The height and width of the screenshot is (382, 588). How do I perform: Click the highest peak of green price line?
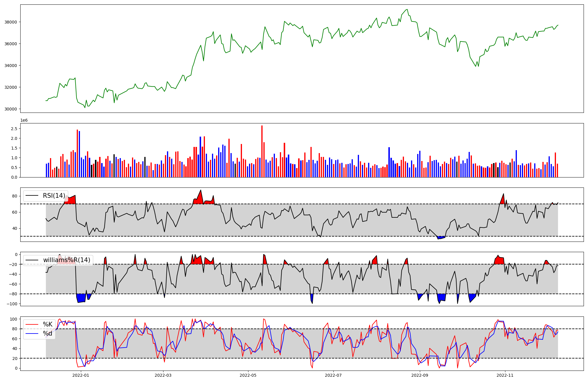click(407, 10)
